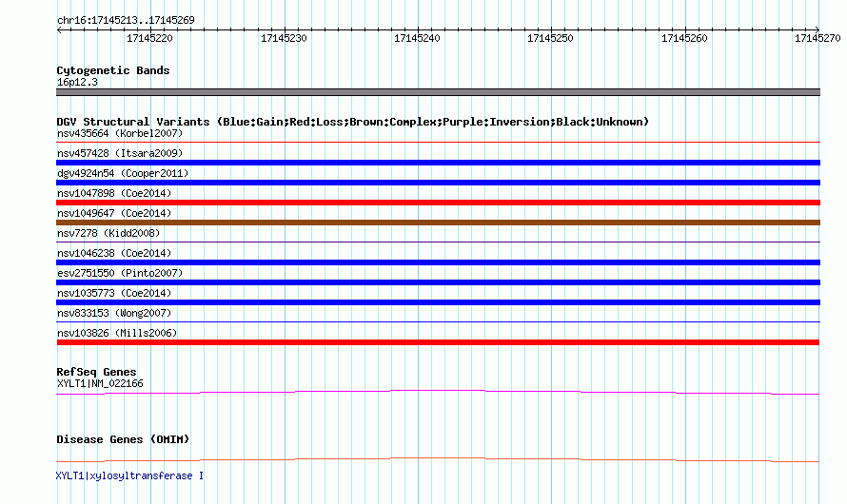This screenshot has width=847, height=504.
Task: Click the red nsv1047898 loss bar
Action: pyautogui.click(x=438, y=203)
